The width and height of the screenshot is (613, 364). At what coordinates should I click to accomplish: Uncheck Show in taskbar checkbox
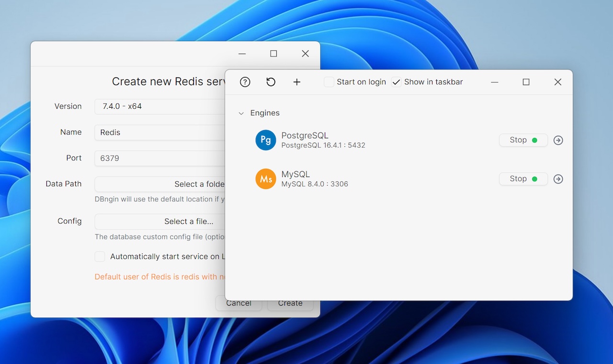tap(397, 82)
